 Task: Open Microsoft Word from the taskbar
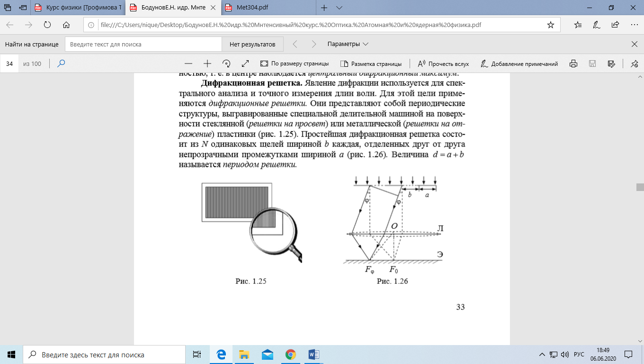click(x=313, y=355)
